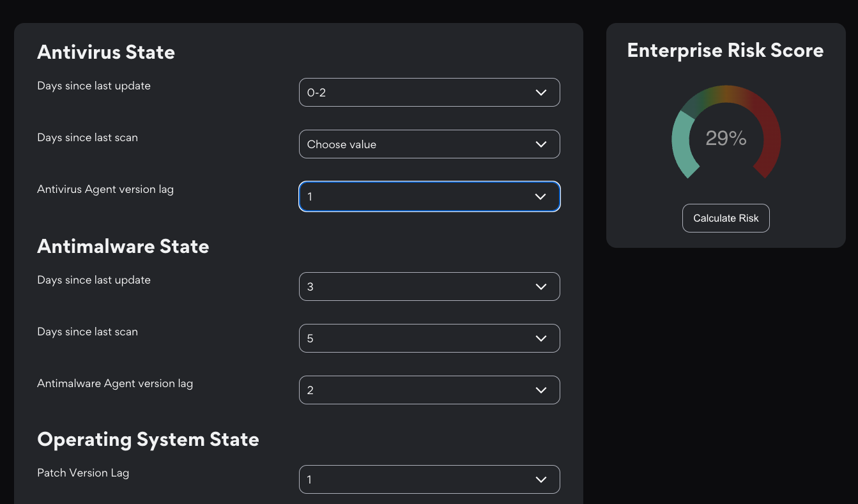Click the Operating System State heading
The width and height of the screenshot is (858, 504).
click(x=148, y=439)
